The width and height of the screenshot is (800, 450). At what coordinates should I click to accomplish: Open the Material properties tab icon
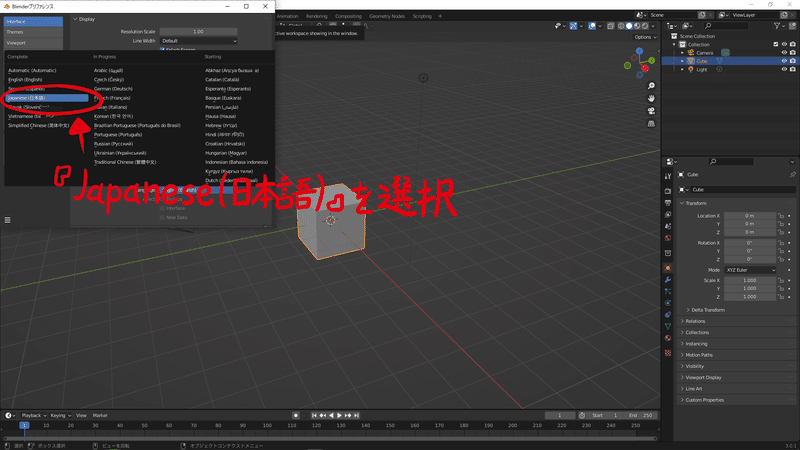[668, 338]
